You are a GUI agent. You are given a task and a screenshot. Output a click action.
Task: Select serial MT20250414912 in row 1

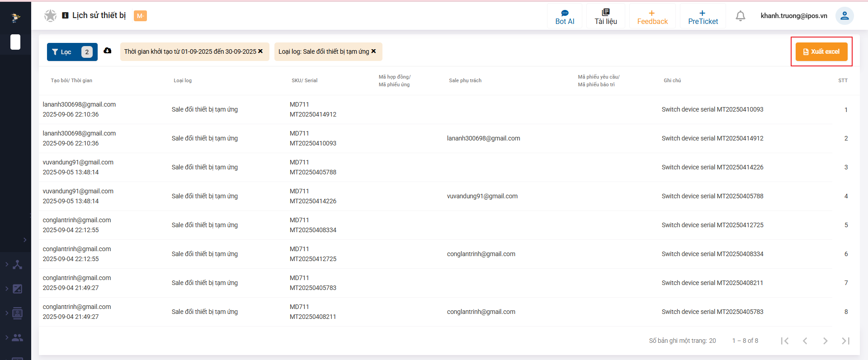(313, 114)
